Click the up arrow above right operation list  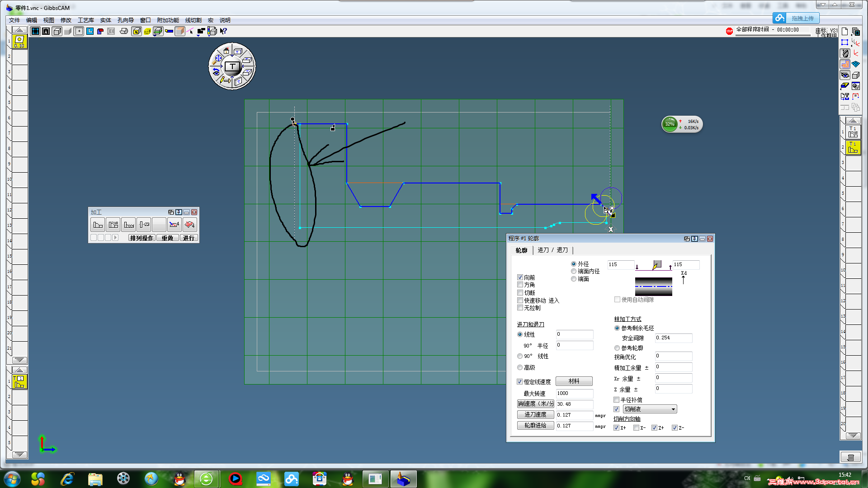point(853,120)
